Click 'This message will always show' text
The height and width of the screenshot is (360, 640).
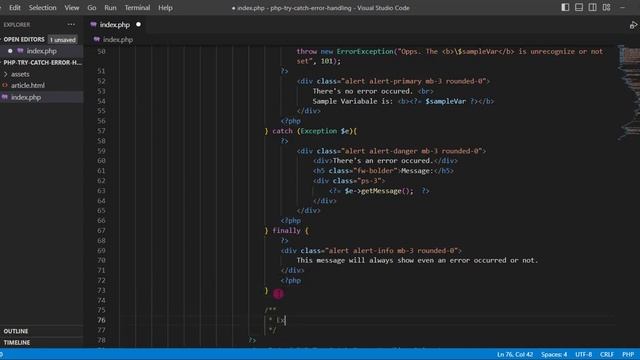click(x=355, y=260)
